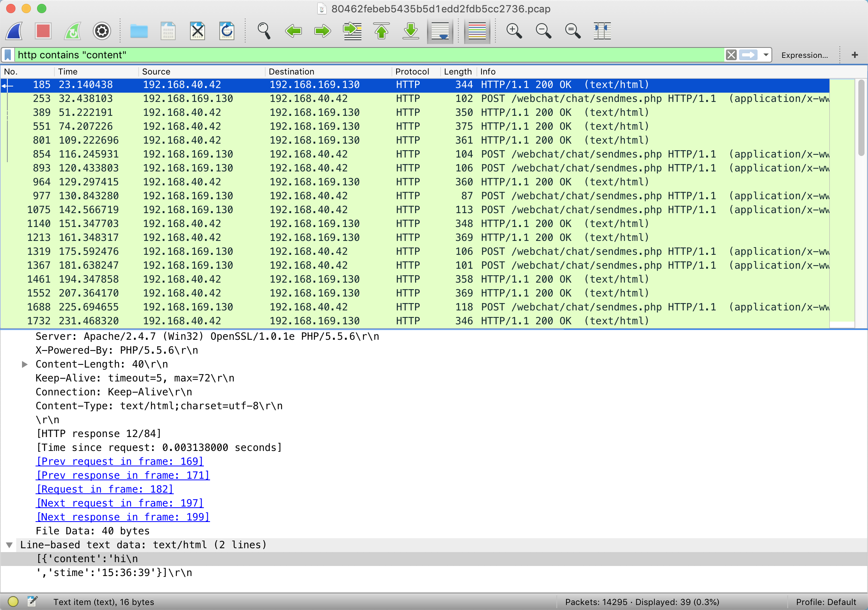Zoom in main window text
The image size is (868, 610).
(x=514, y=31)
